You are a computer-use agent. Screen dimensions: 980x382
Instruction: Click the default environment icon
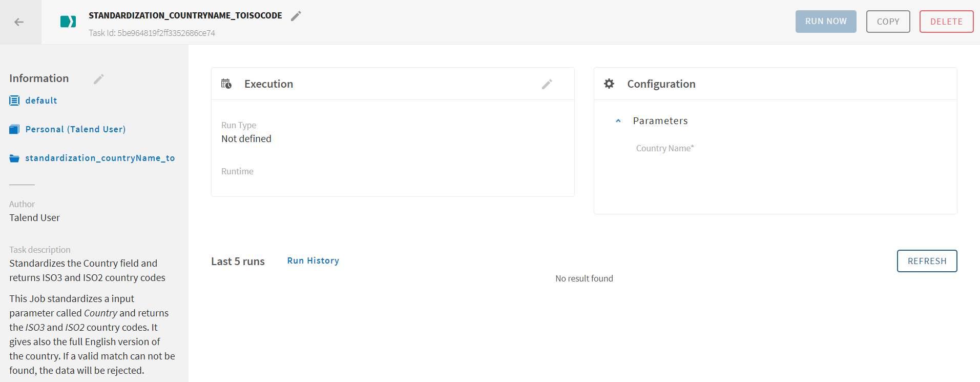pyautogui.click(x=14, y=100)
